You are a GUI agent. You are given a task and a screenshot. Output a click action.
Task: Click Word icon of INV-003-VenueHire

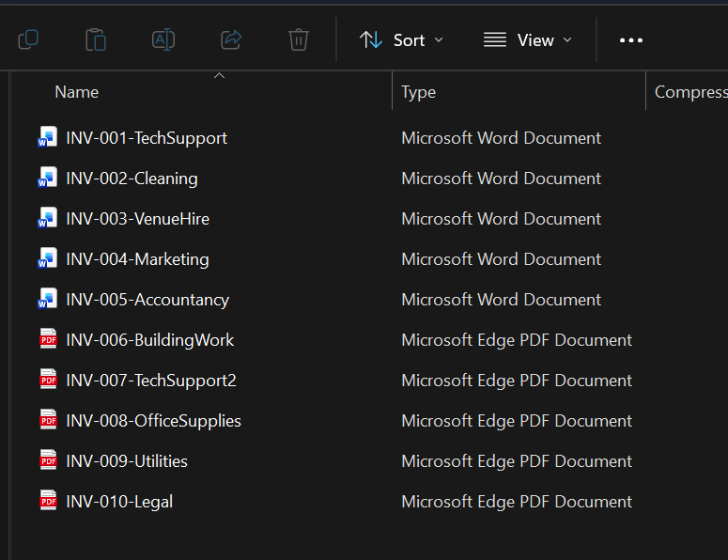click(x=47, y=218)
